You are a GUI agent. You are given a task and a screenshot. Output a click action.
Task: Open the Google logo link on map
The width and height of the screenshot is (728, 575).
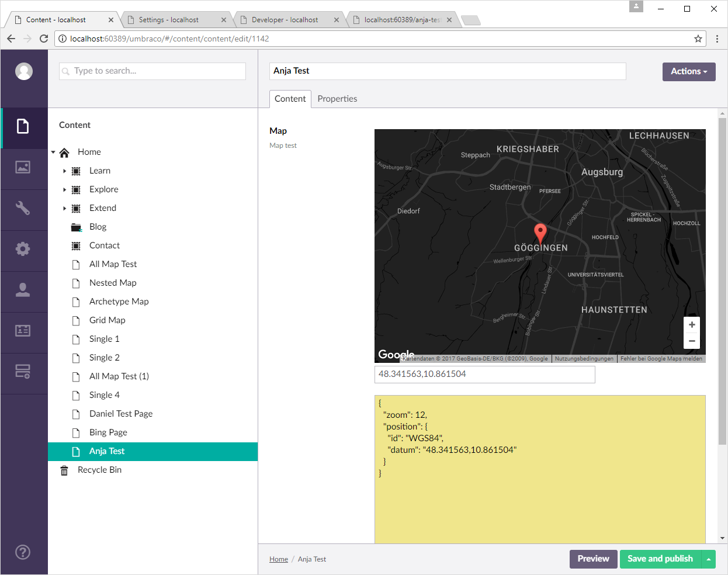pos(396,354)
